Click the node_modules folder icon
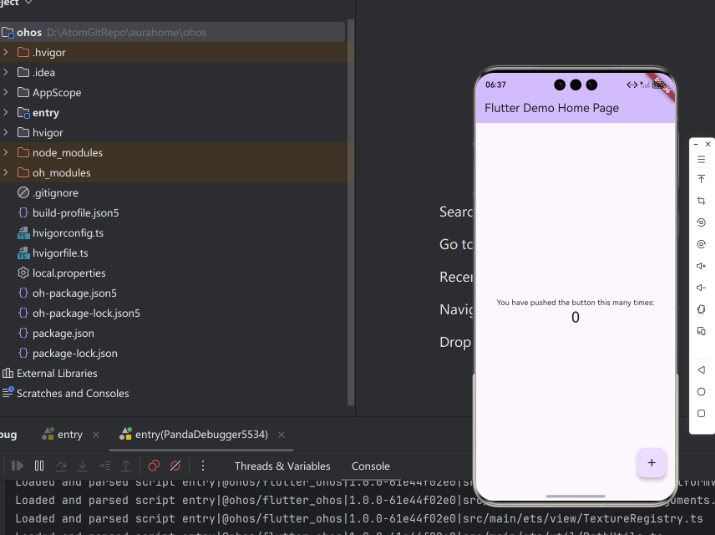The width and height of the screenshot is (715, 535). coord(23,152)
